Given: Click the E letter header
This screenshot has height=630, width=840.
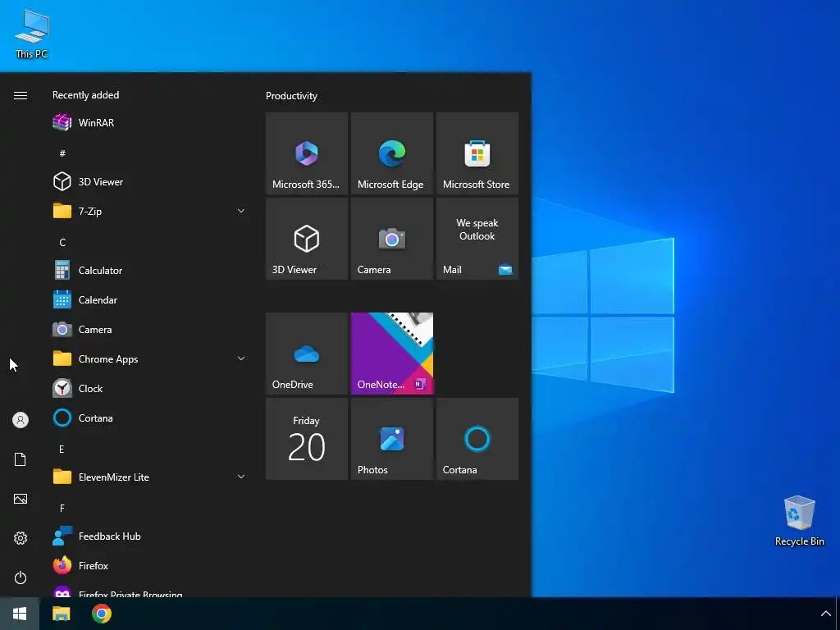Looking at the screenshot, I should pos(62,449).
